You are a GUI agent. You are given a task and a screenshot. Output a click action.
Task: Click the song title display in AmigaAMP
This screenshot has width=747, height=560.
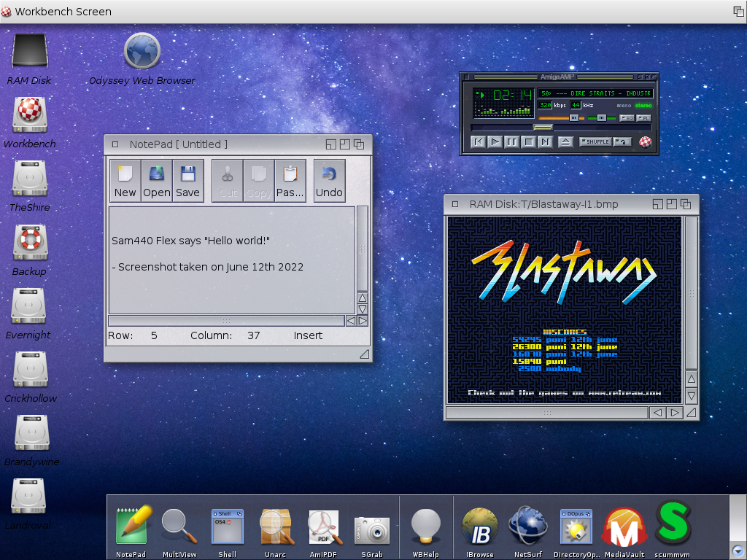tap(595, 93)
